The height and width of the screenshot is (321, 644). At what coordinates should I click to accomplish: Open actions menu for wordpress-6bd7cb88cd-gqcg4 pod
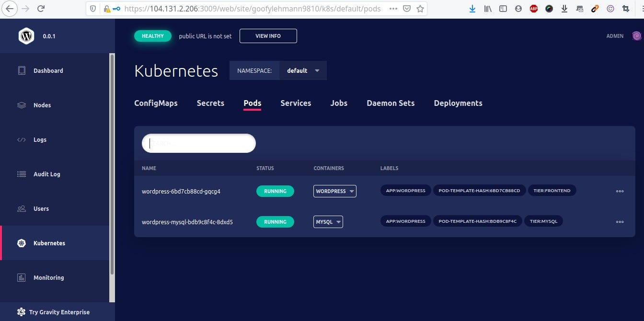tap(620, 191)
